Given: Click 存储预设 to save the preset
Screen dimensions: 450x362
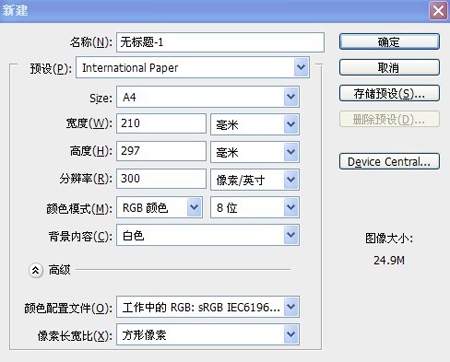Looking at the screenshot, I should 389,93.
